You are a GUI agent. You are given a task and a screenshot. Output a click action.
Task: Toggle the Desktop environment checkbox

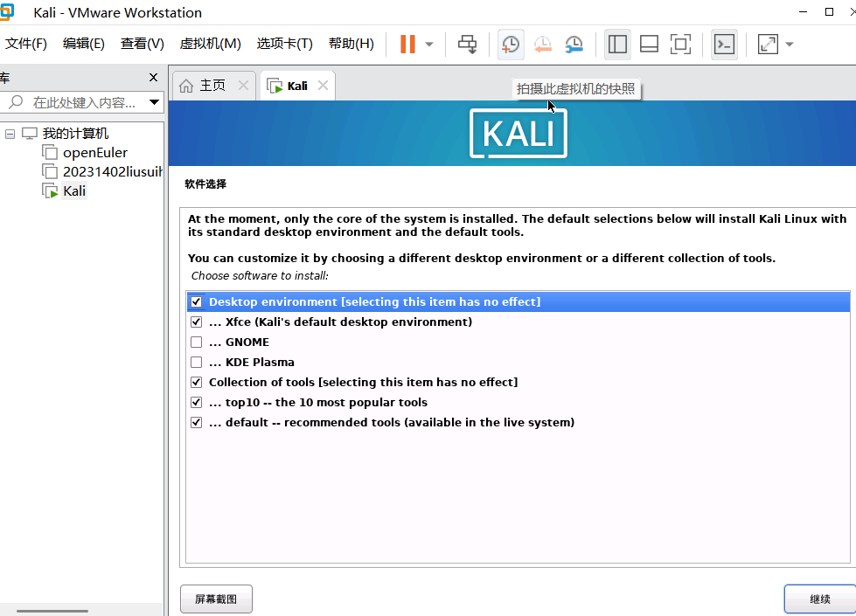(x=197, y=301)
